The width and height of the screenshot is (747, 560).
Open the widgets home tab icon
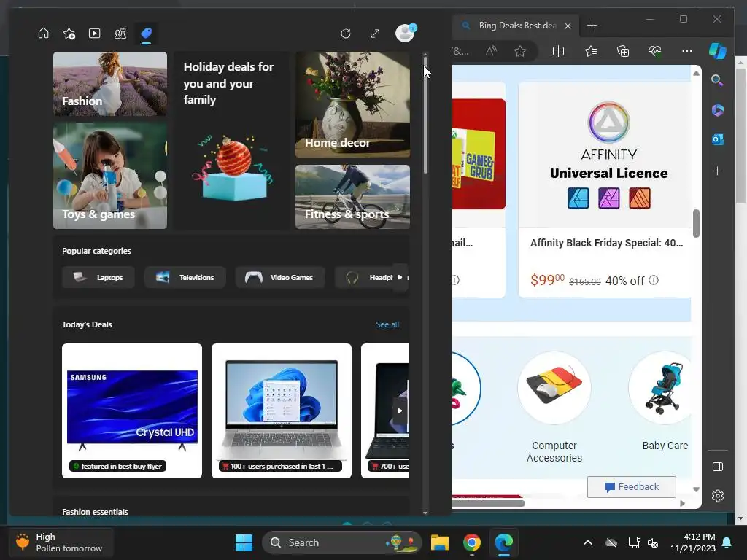coord(43,33)
